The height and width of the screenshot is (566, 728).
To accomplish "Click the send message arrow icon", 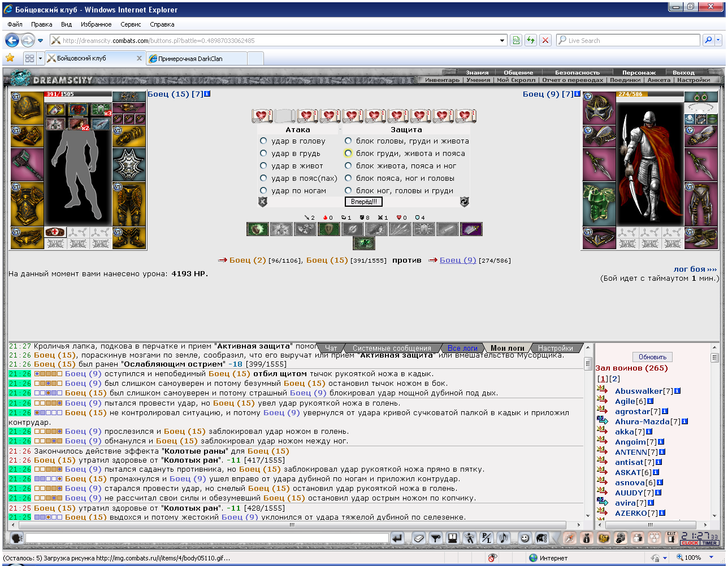I will click(397, 538).
